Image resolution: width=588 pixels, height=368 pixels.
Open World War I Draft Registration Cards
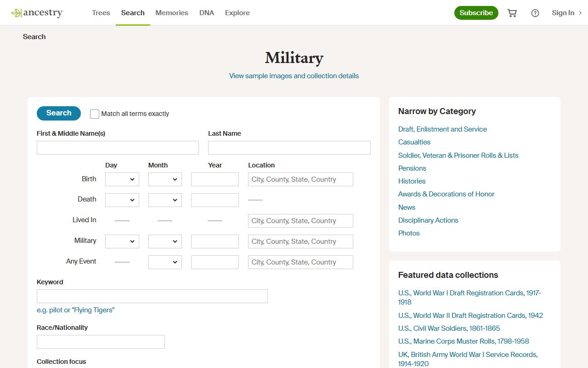point(469,298)
